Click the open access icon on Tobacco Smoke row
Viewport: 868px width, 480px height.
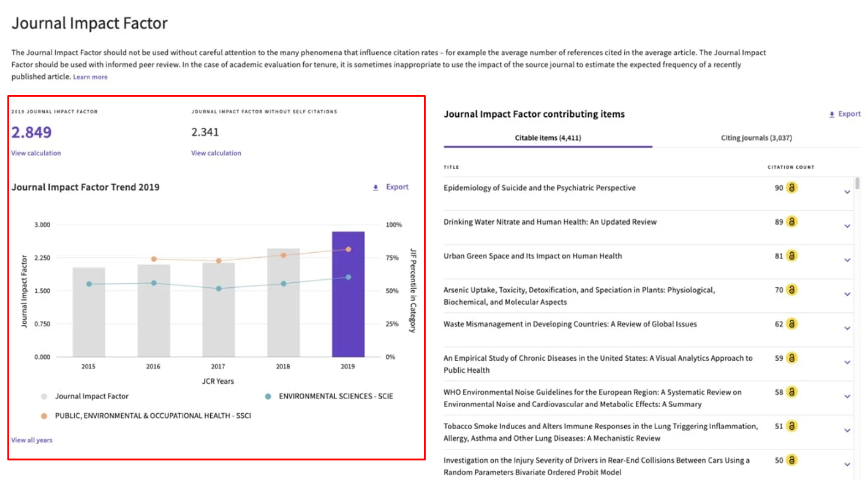pos(791,426)
